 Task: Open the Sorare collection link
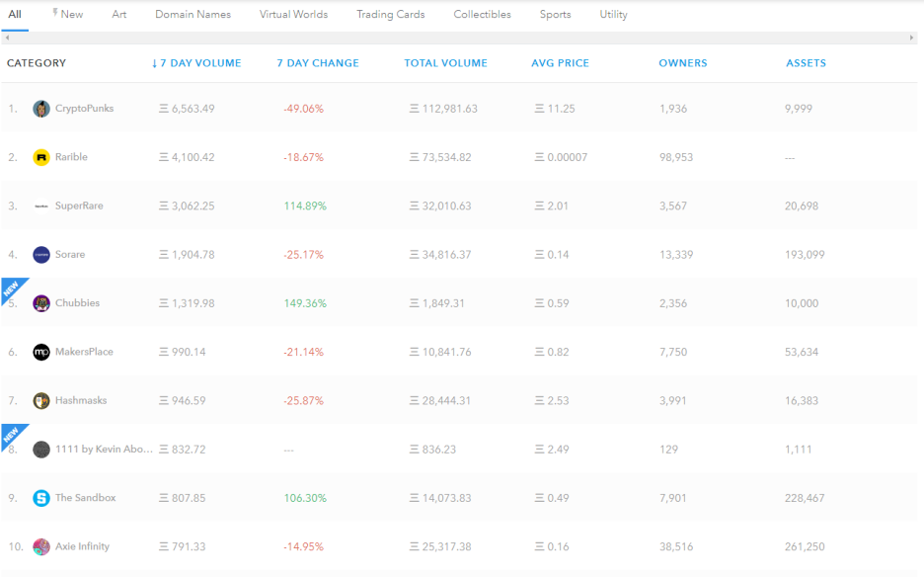pyautogui.click(x=70, y=254)
